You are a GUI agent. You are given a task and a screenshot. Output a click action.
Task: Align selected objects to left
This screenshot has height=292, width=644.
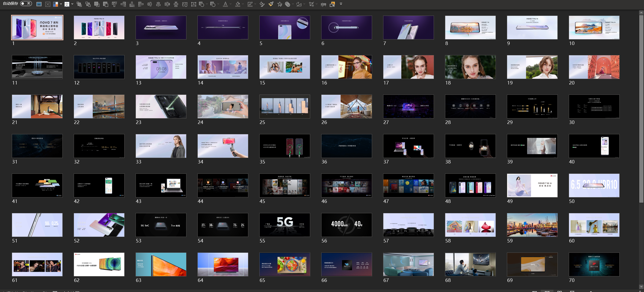tap(141, 4)
